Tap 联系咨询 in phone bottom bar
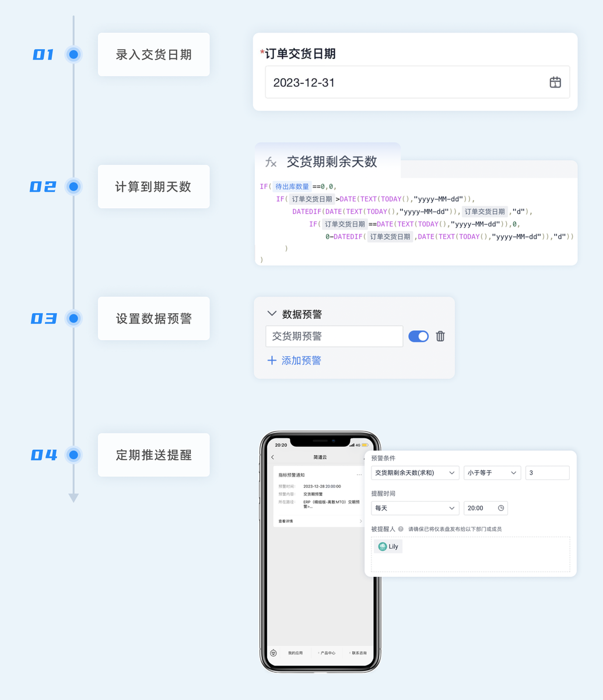The height and width of the screenshot is (700, 603). tap(358, 653)
